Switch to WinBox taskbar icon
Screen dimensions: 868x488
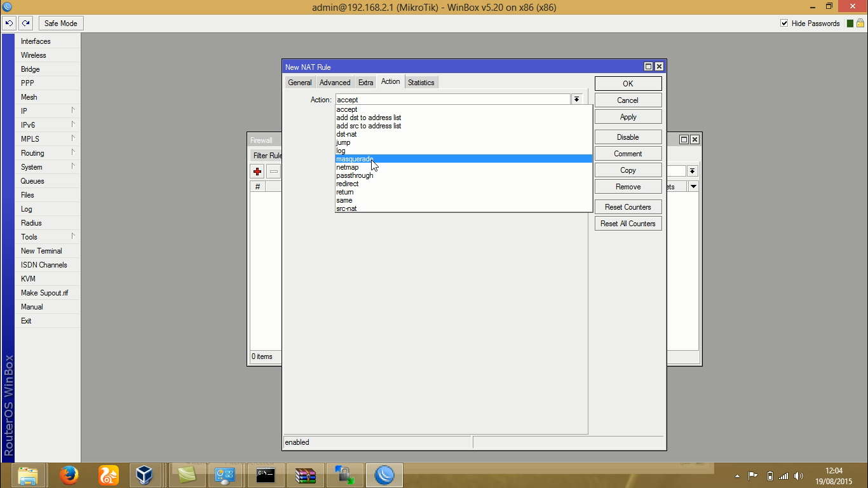[x=384, y=475]
